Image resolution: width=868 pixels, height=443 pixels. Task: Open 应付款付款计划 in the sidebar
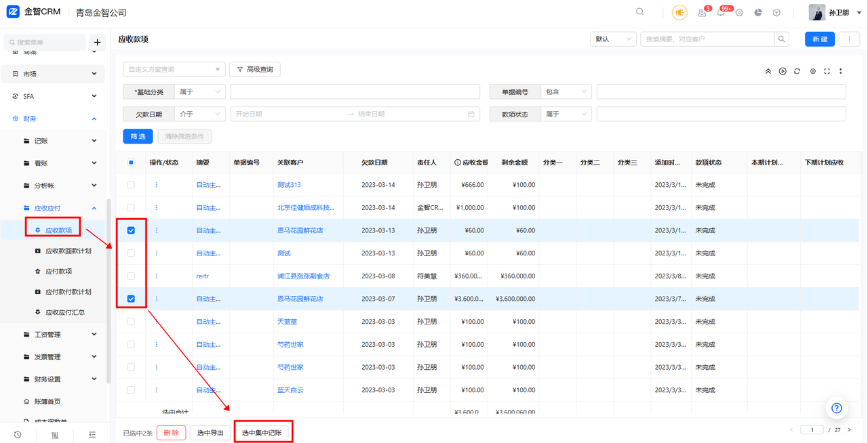[x=68, y=292]
